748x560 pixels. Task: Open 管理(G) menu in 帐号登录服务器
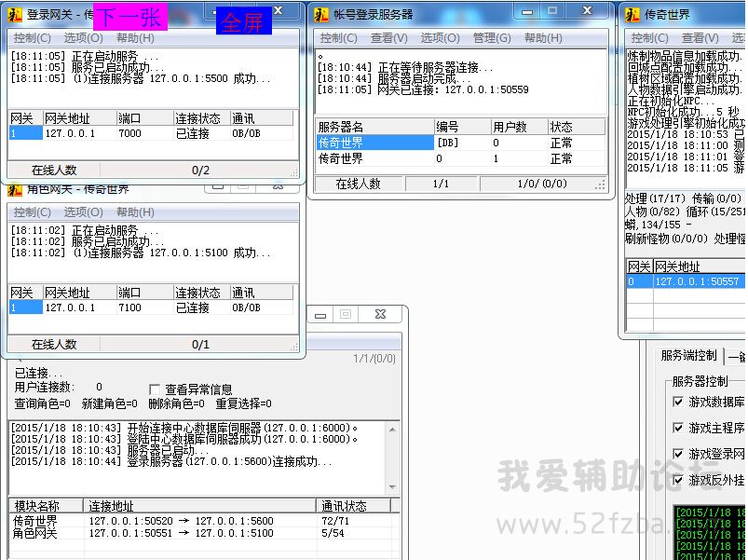(x=491, y=38)
